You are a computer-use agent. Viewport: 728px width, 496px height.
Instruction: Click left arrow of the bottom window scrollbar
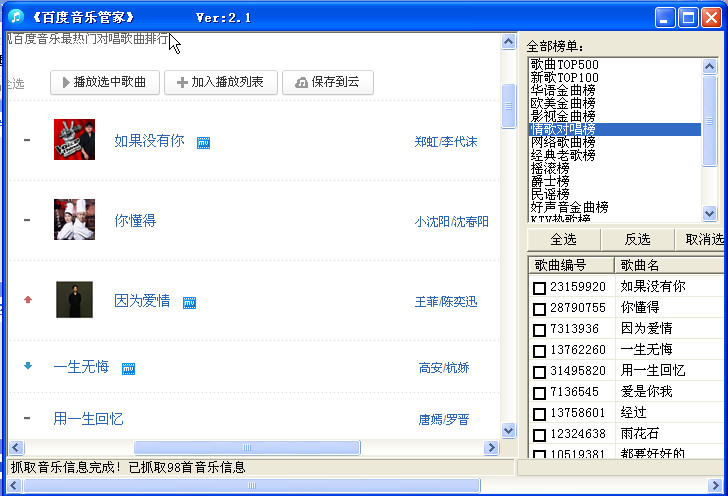pos(14,486)
